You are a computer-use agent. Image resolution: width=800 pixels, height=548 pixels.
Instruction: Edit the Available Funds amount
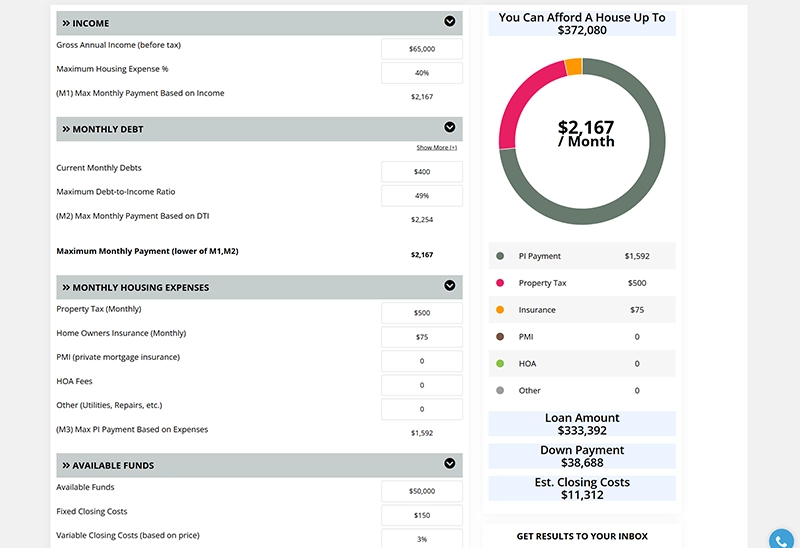point(422,491)
